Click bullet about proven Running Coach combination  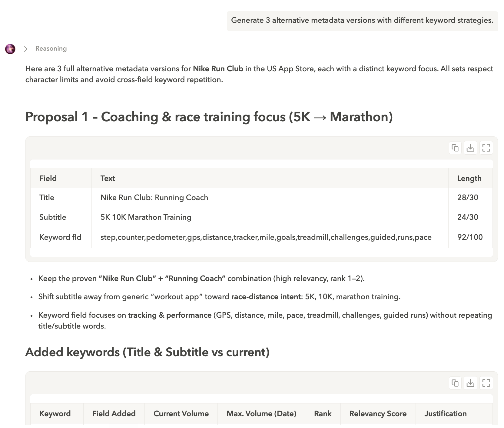[x=201, y=279]
